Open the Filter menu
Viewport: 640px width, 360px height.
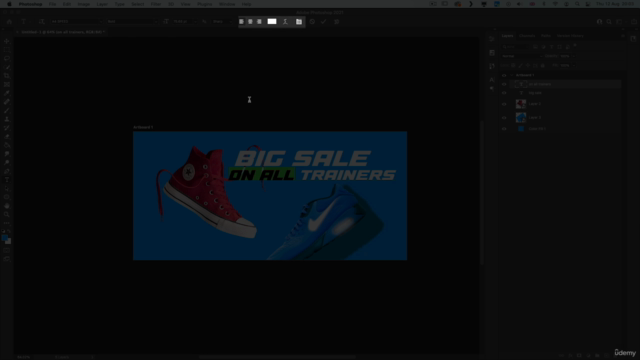(156, 4)
